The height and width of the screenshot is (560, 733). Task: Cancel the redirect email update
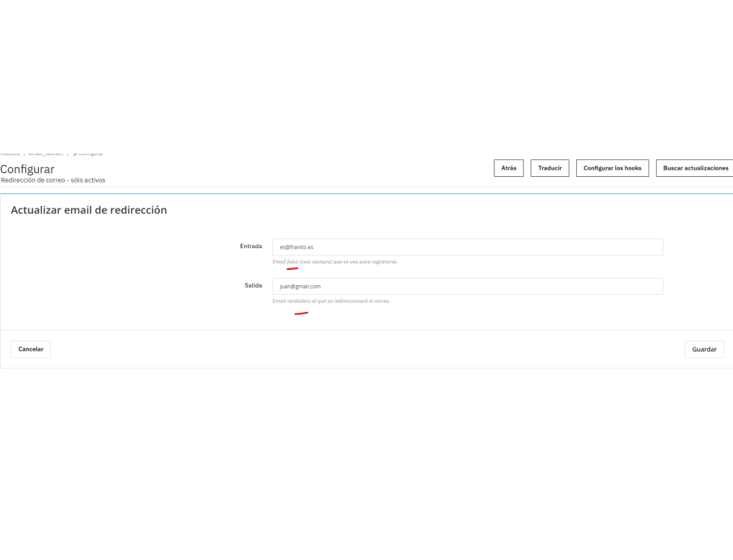(31, 349)
